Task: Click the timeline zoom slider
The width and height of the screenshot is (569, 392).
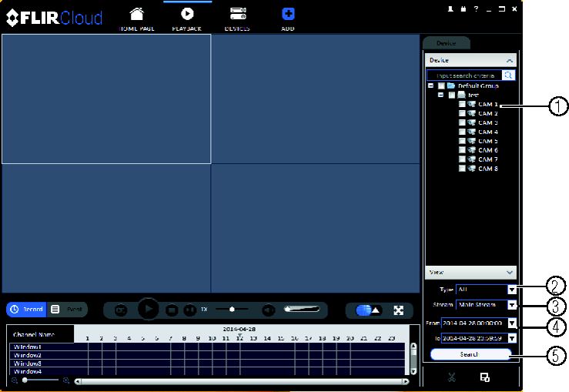Action: pyautogui.click(x=40, y=380)
